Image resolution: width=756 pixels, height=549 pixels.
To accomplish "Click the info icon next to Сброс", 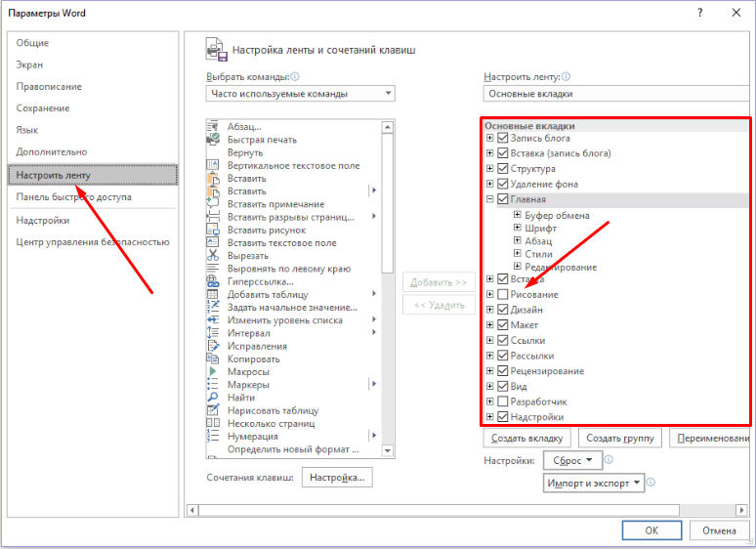I will point(609,460).
